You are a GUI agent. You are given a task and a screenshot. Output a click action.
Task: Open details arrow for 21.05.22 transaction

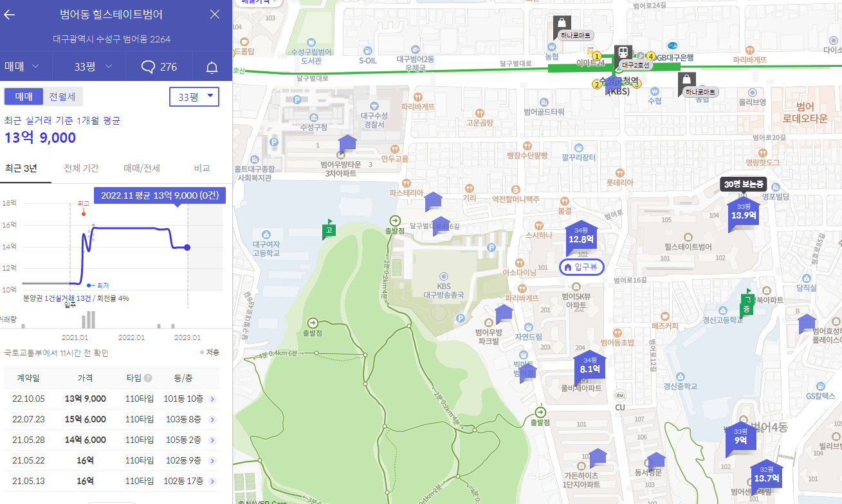coord(212,461)
